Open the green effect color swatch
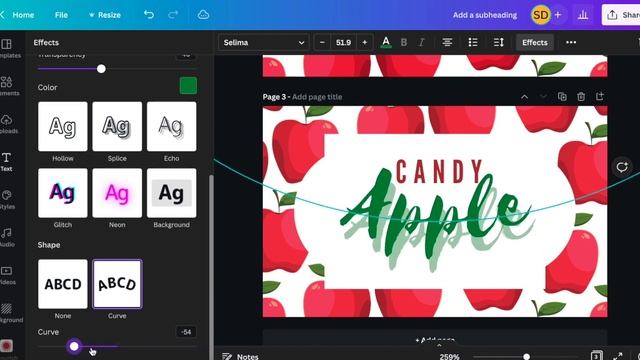Image resolution: width=640 pixels, height=360 pixels. point(188,86)
